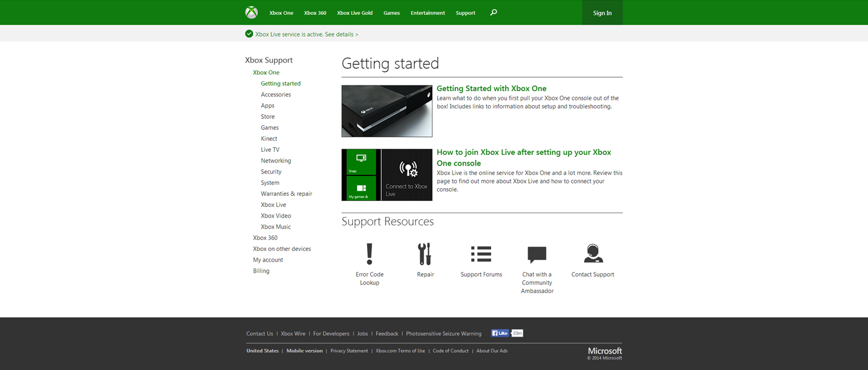This screenshot has width=868, height=370.
Task: Open the Xbox Live Gold menu
Action: [x=355, y=13]
